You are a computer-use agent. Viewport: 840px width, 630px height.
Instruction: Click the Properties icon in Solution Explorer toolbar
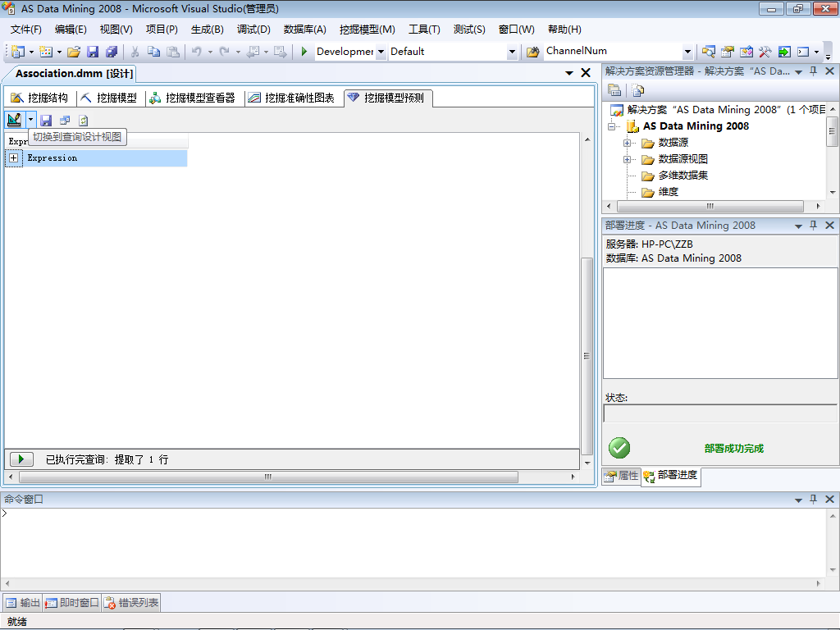click(x=614, y=90)
